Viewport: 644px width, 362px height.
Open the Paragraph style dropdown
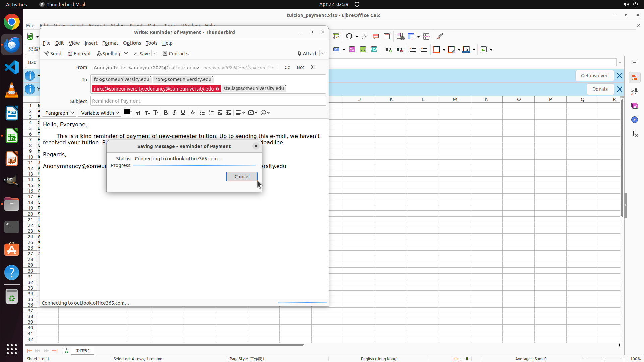pyautogui.click(x=59, y=113)
